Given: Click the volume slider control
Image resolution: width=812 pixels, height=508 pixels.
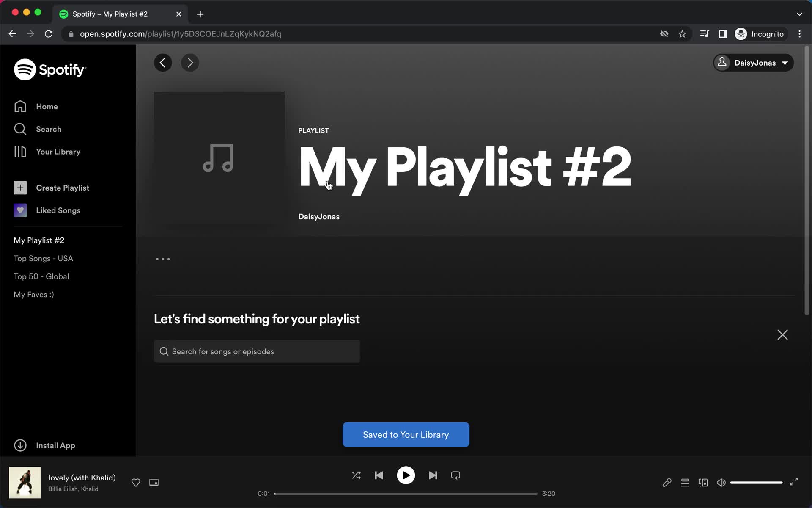Looking at the screenshot, I should coord(757,482).
